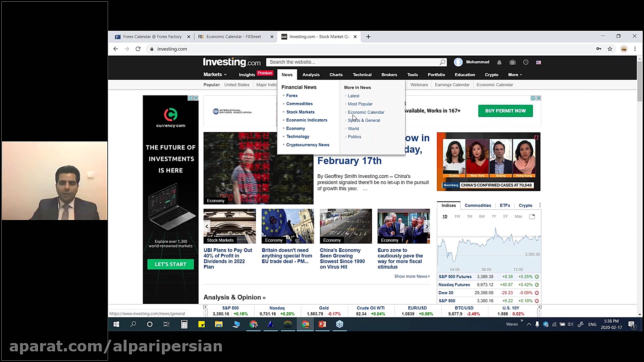644x362 pixels.
Task: Select the Max chart timeframe
Action: pyautogui.click(x=518, y=217)
